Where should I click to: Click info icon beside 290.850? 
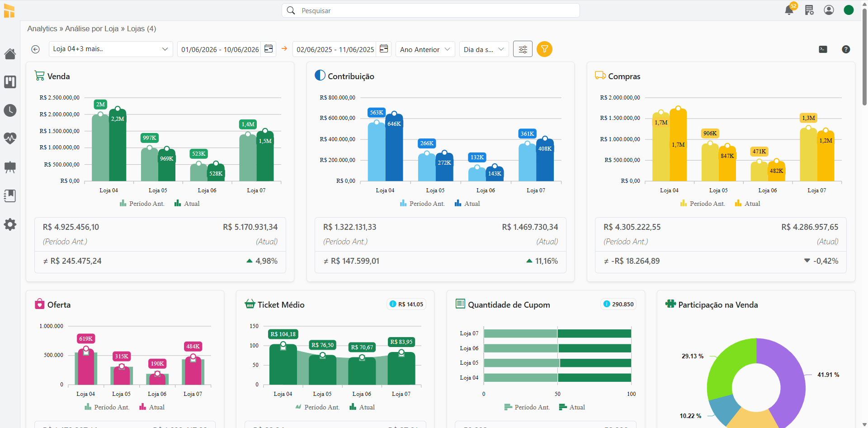(607, 304)
